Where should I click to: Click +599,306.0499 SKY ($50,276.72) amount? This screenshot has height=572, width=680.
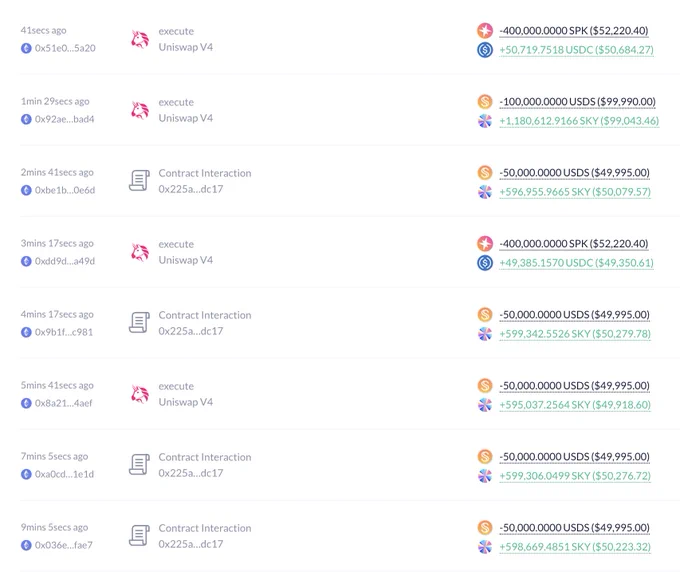click(575, 476)
